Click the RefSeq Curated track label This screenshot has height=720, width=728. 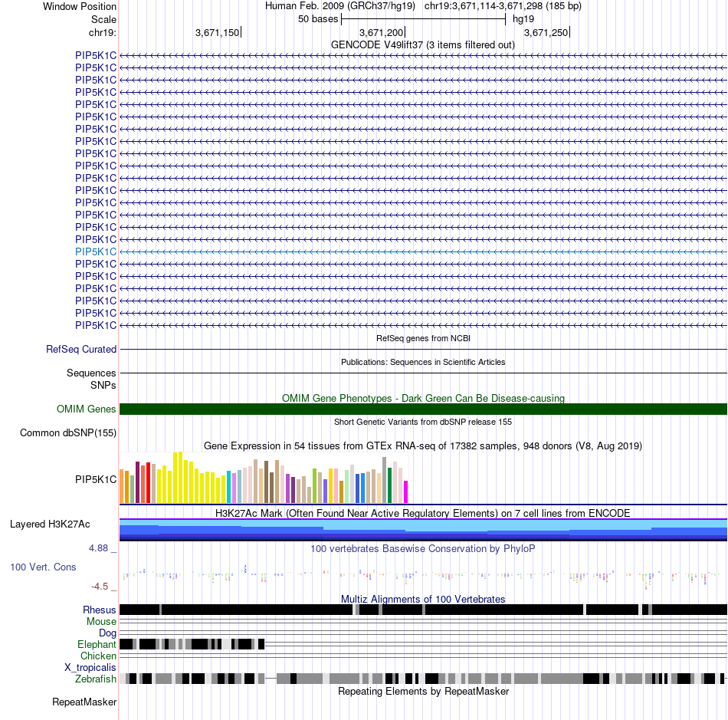[x=81, y=350]
